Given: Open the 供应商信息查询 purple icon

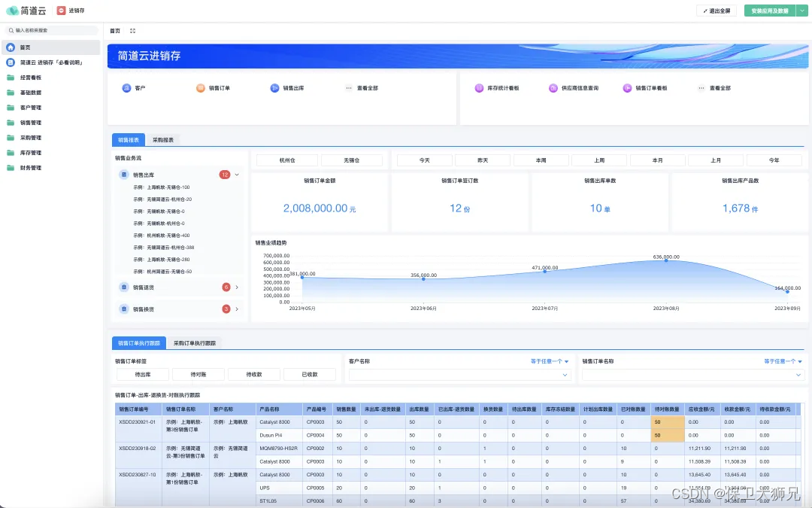Looking at the screenshot, I should [553, 88].
